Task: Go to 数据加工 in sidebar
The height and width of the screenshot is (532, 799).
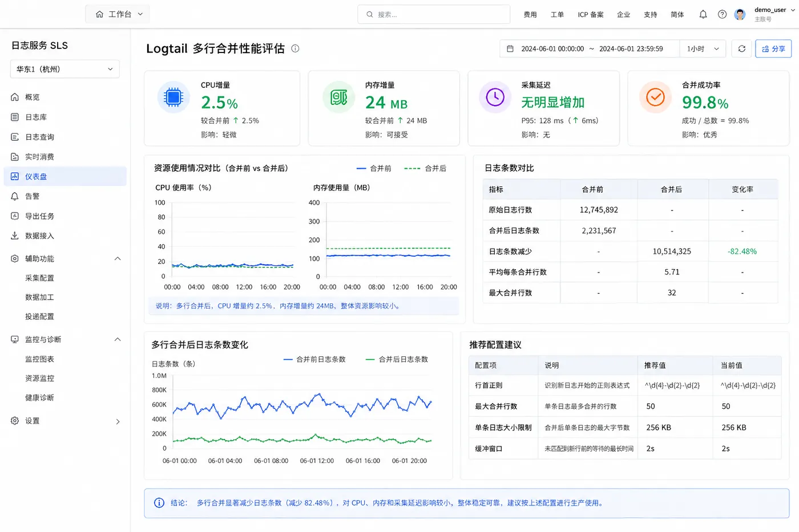Action: pos(39,298)
